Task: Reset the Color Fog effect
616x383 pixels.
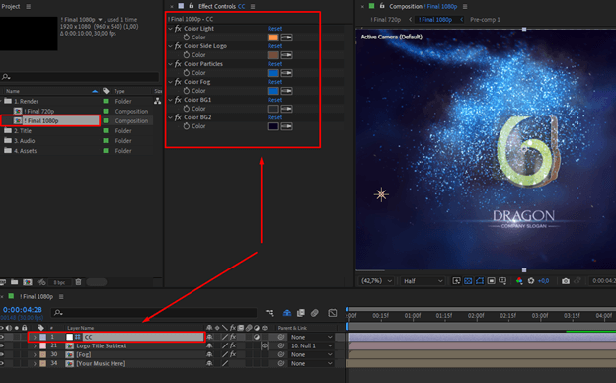Action: [x=275, y=82]
